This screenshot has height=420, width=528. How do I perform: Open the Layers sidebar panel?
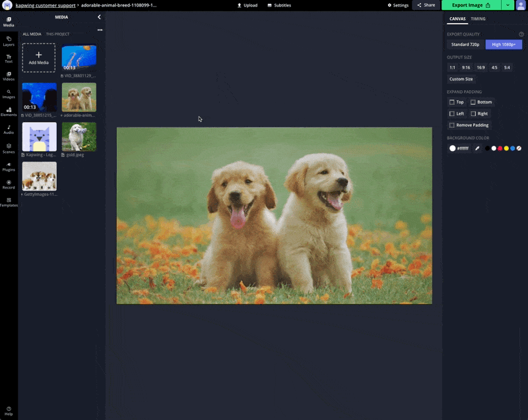pos(9,41)
